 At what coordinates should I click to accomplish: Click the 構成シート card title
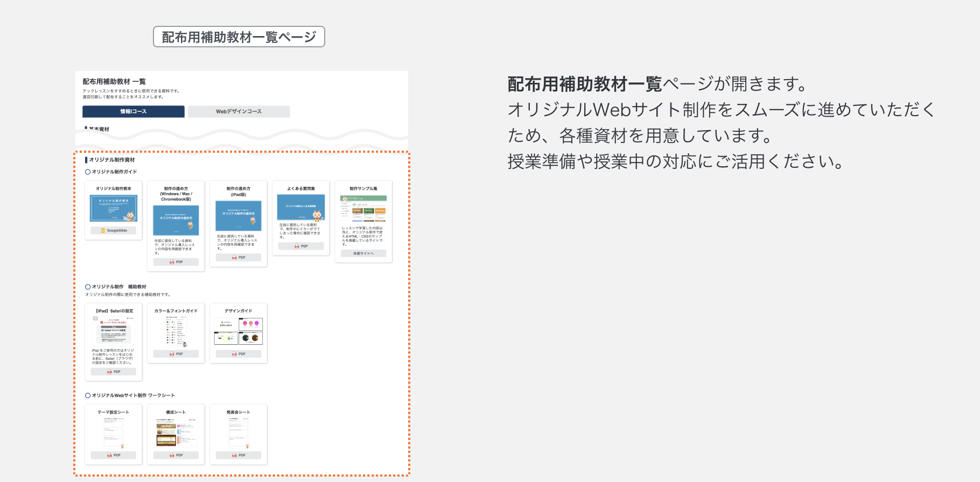[176, 412]
